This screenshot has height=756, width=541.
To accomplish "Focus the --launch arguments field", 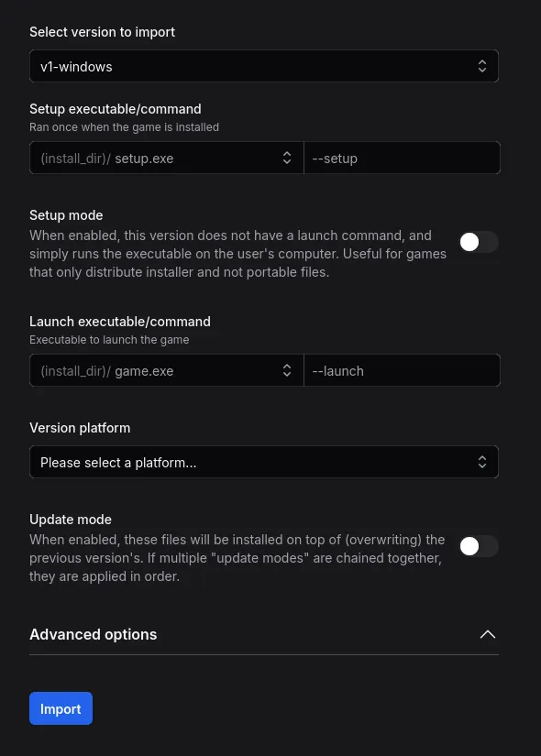I will (402, 370).
